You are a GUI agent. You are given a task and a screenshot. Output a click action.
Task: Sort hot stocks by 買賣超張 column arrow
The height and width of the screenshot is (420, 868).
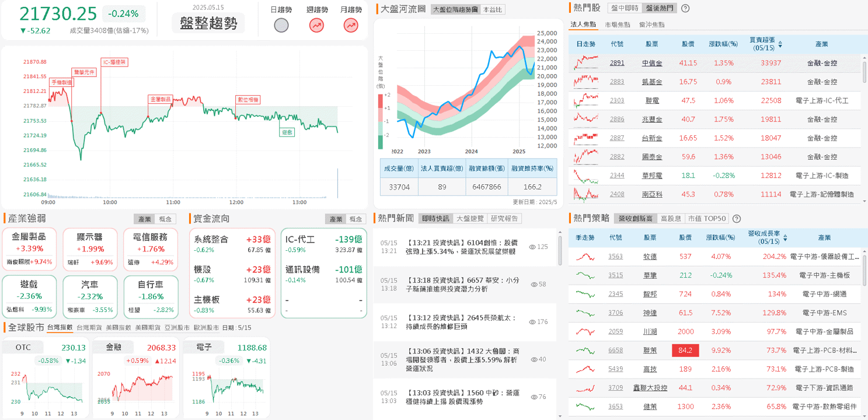click(780, 44)
